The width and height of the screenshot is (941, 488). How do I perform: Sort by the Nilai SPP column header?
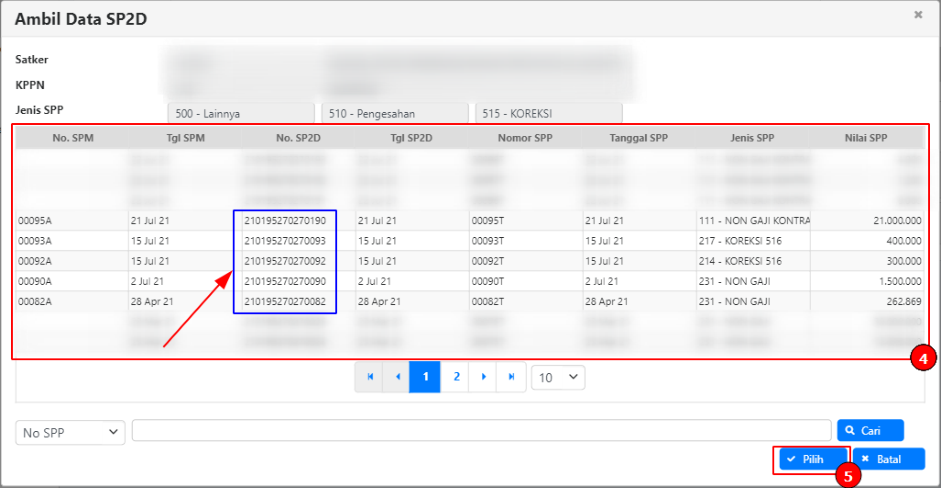(x=865, y=138)
